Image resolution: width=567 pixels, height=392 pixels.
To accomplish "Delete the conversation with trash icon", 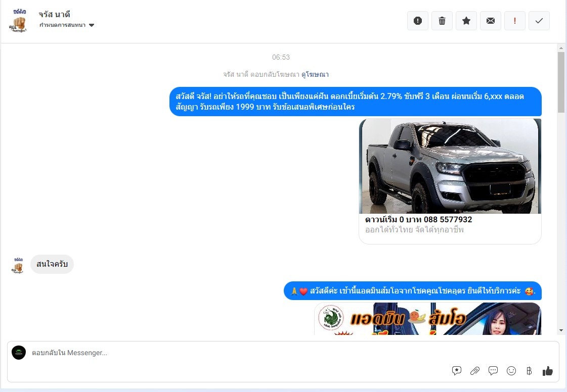I will [x=442, y=21].
